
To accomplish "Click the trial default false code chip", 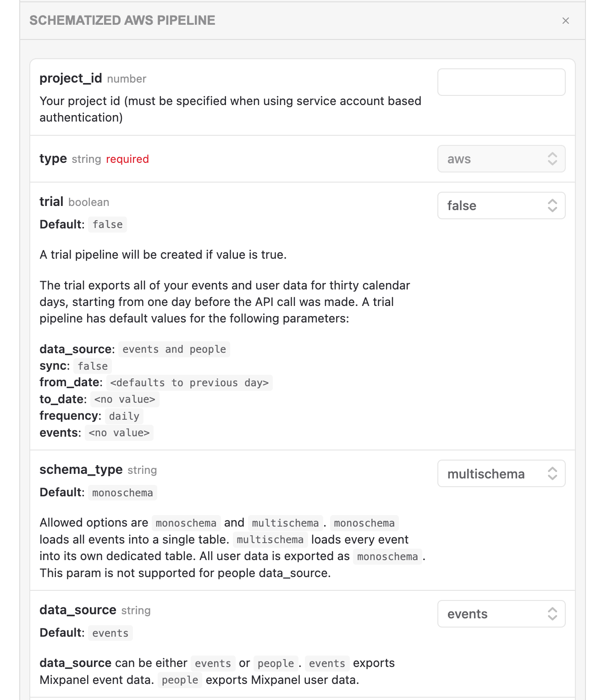I will pos(108,225).
